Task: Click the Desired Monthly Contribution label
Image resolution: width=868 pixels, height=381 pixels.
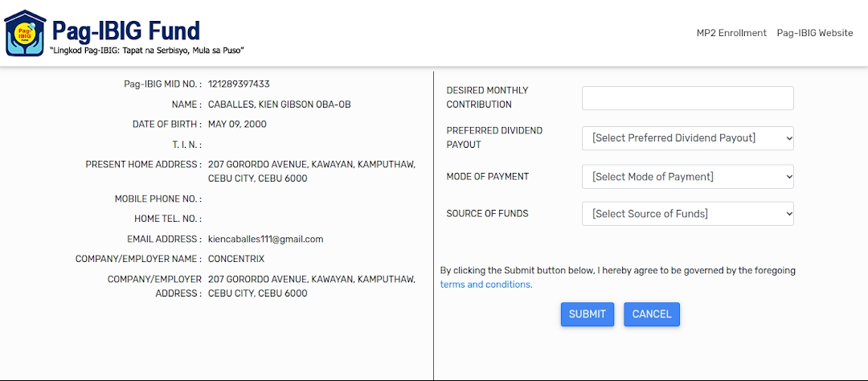Action: (x=487, y=97)
